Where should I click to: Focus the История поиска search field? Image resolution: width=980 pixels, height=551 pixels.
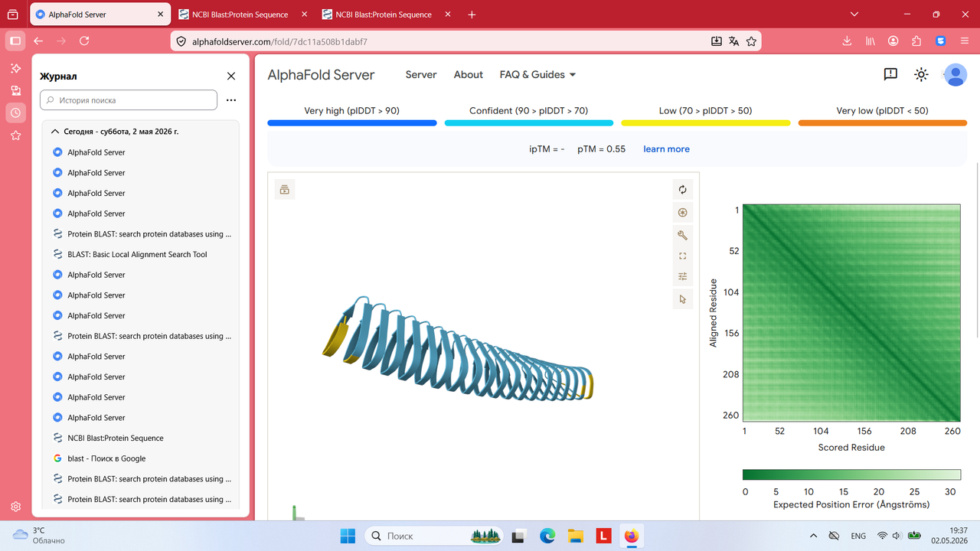click(129, 100)
